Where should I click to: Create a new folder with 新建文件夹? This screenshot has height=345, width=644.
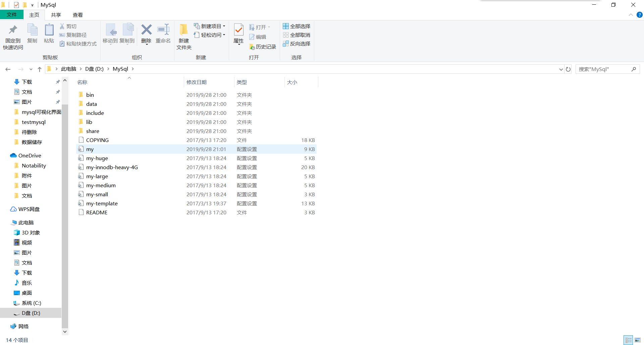click(183, 36)
